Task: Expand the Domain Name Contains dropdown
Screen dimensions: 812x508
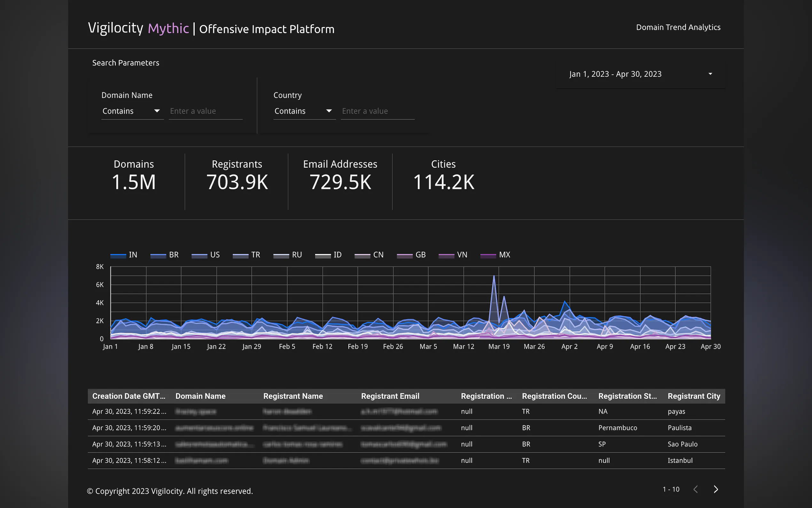Action: (132, 111)
